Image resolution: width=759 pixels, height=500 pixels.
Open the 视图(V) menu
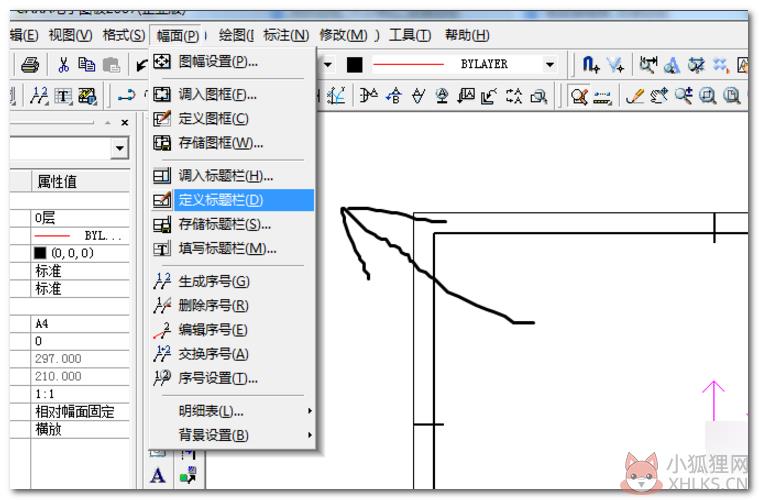70,35
